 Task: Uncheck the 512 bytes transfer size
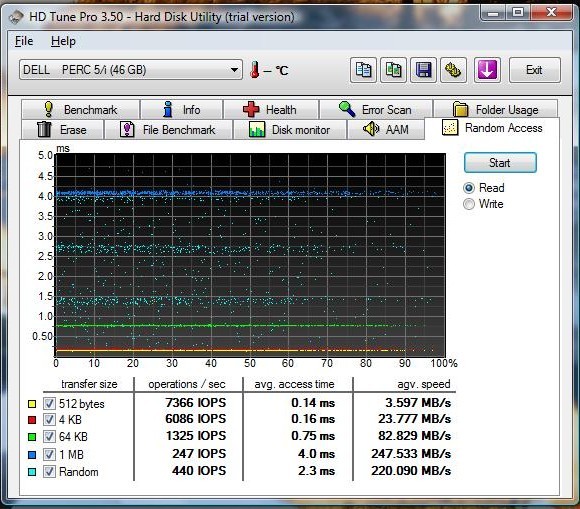(49, 403)
